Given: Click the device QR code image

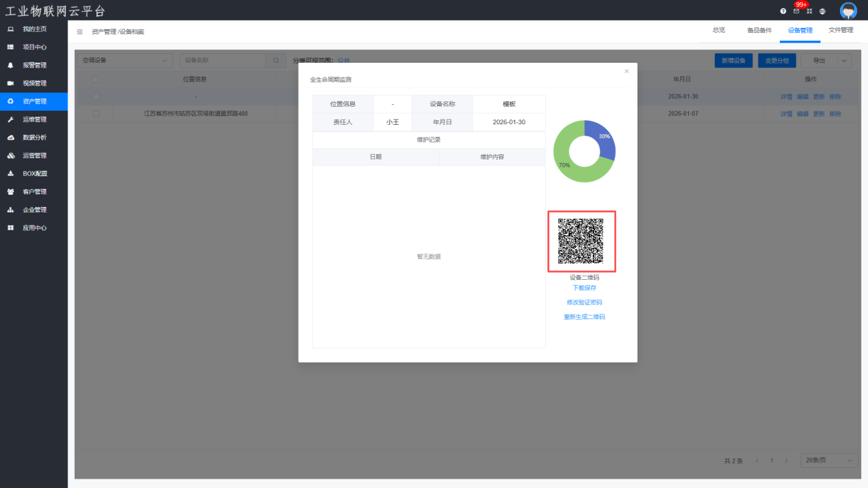Looking at the screenshot, I should pos(581,242).
